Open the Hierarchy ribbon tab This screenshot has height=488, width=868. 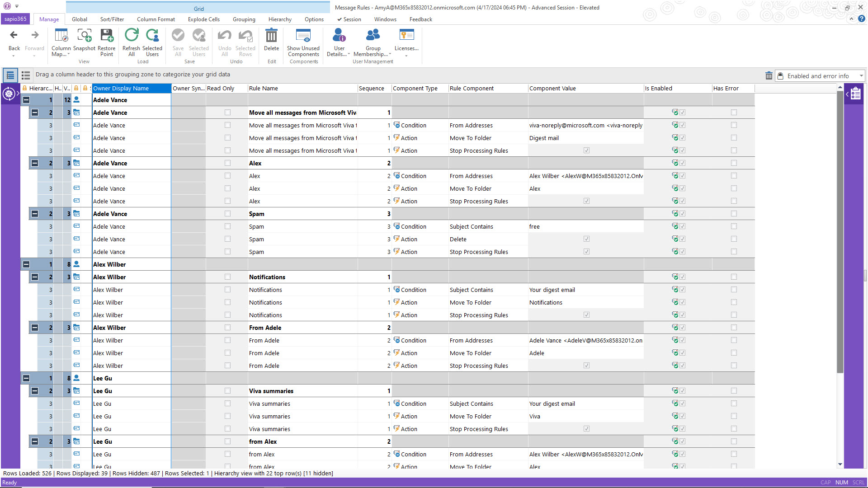(279, 19)
